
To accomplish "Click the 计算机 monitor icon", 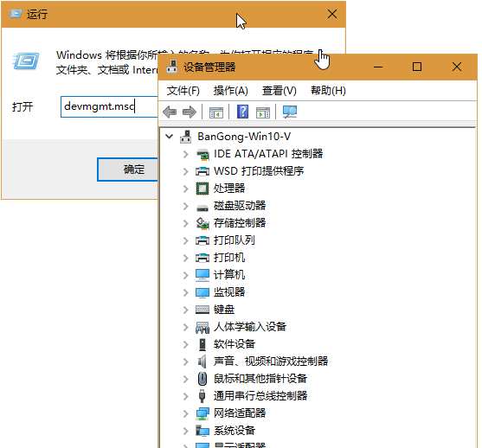I will point(202,275).
